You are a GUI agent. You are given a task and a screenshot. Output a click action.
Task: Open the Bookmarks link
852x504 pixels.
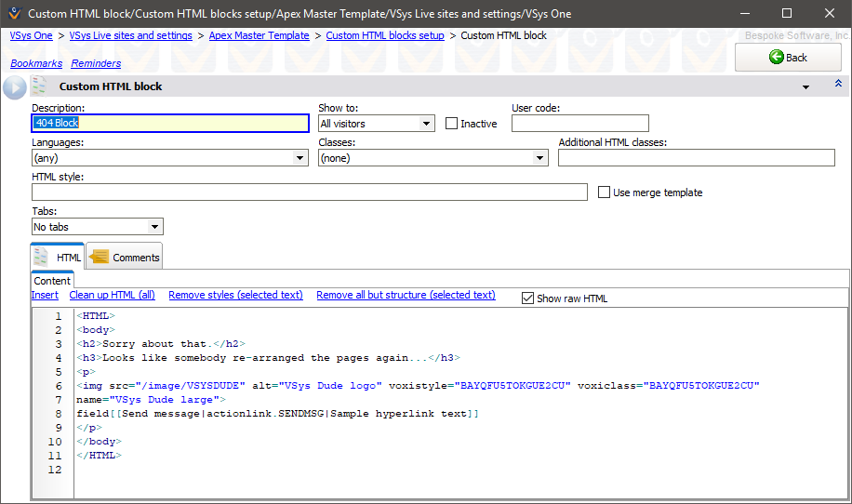click(x=36, y=63)
